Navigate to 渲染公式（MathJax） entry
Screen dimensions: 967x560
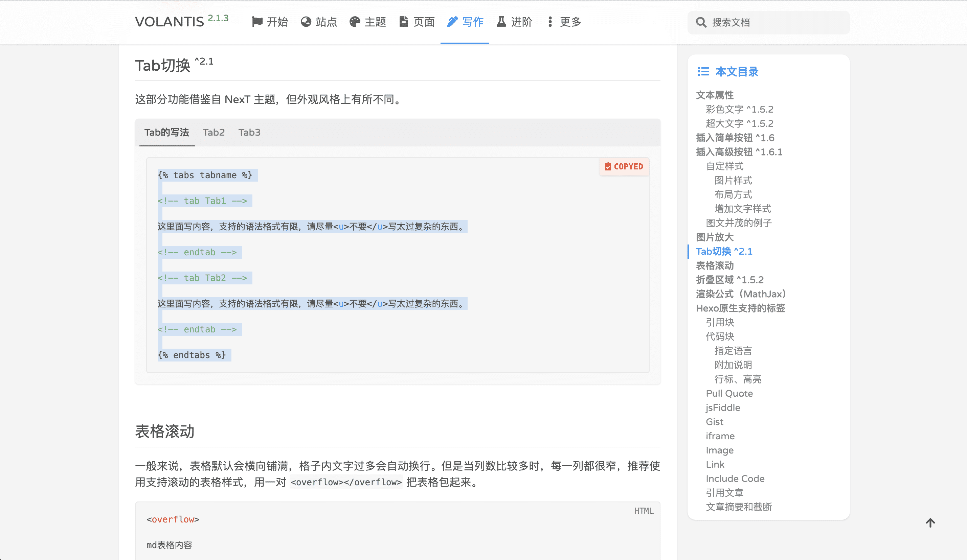click(741, 294)
